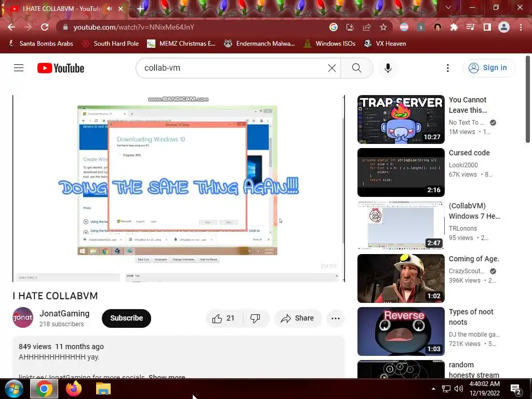Viewport: 532px width, 399px height.
Task: Share the I HATE COLLABVM video
Action: [x=297, y=318]
